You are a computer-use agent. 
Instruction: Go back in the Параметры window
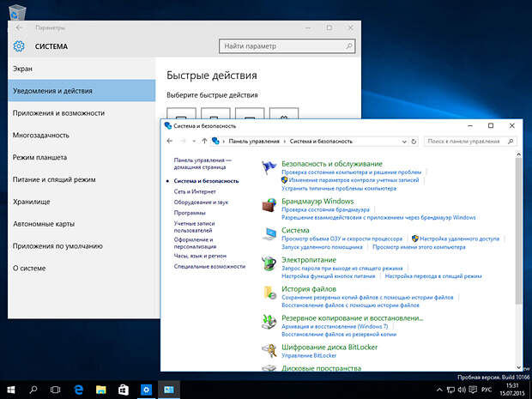19,27
